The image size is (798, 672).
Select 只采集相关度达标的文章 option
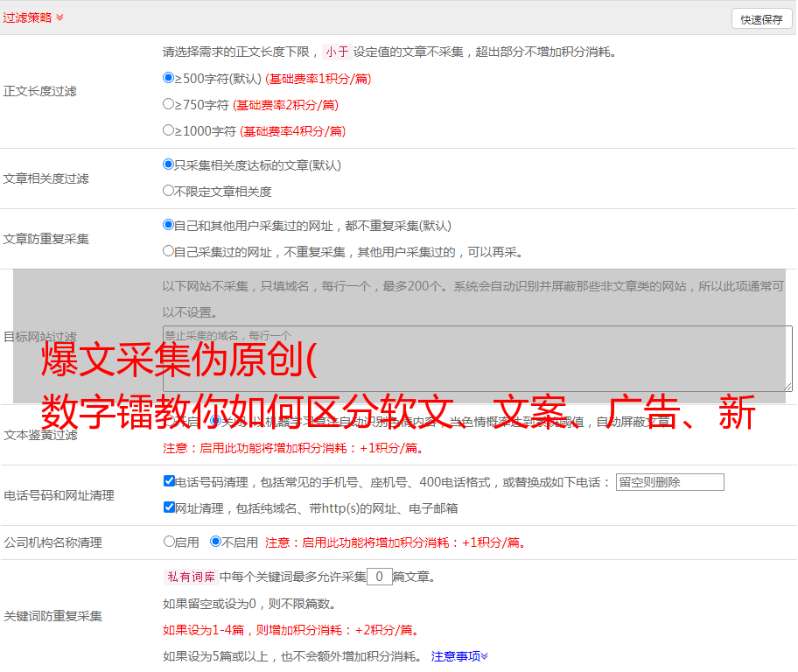pos(169,164)
